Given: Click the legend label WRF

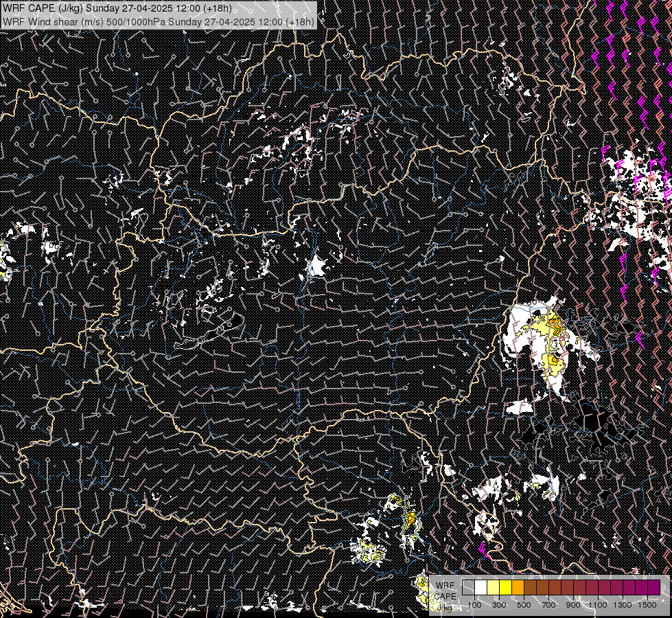Looking at the screenshot, I should tap(445, 586).
